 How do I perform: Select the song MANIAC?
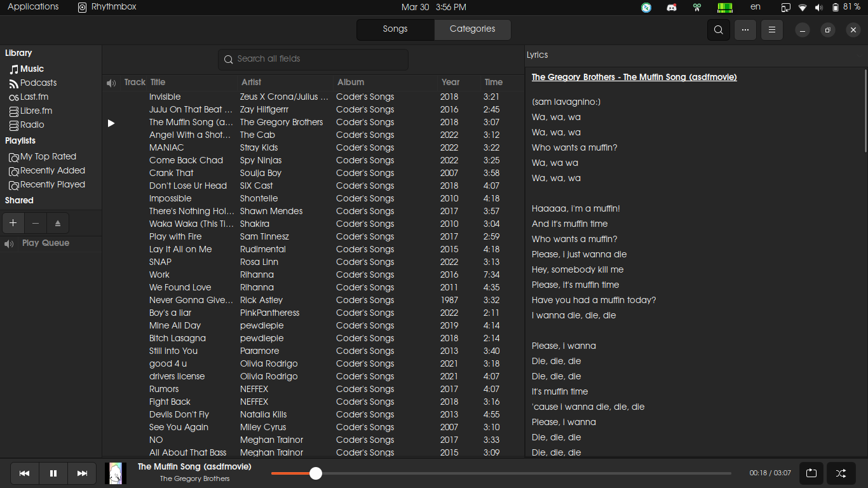point(166,147)
